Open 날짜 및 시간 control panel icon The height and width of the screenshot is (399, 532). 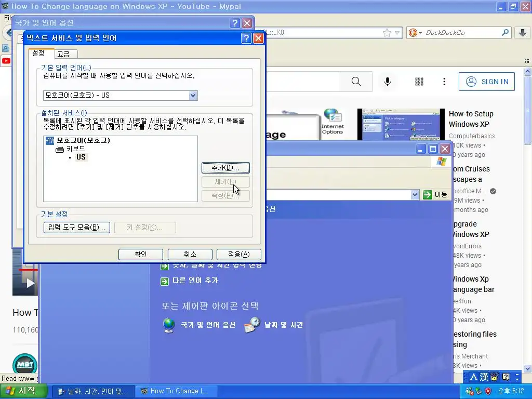point(252,325)
